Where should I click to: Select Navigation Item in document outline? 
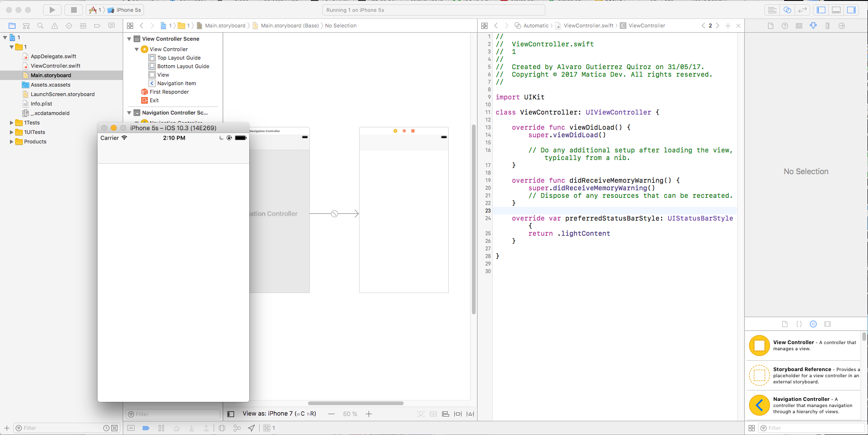(176, 83)
